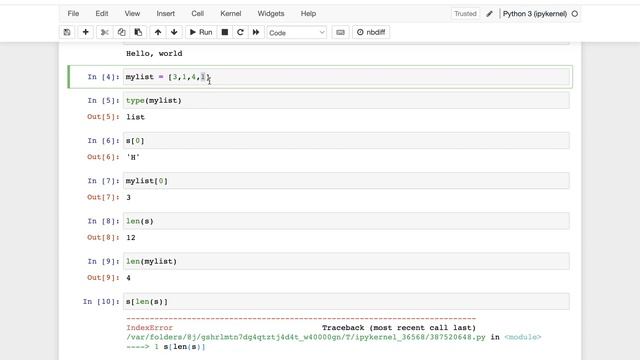Cut selected cells with scissors icon

pyautogui.click(x=104, y=32)
